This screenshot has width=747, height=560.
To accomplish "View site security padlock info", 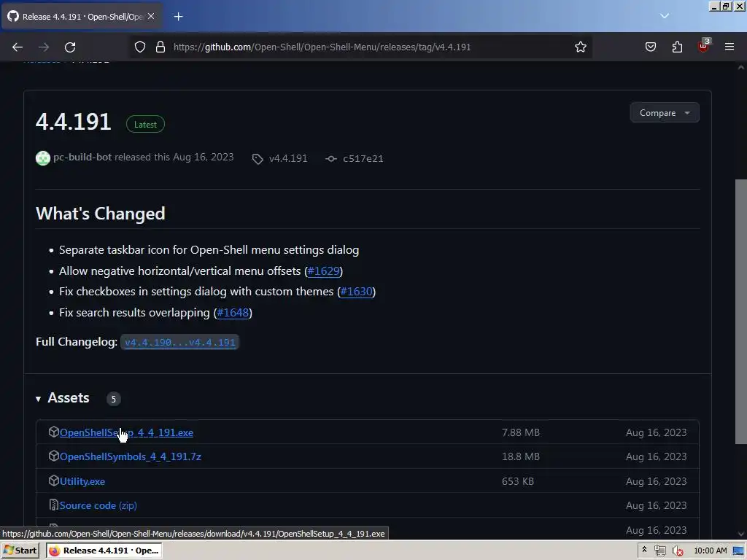I will click(x=160, y=47).
